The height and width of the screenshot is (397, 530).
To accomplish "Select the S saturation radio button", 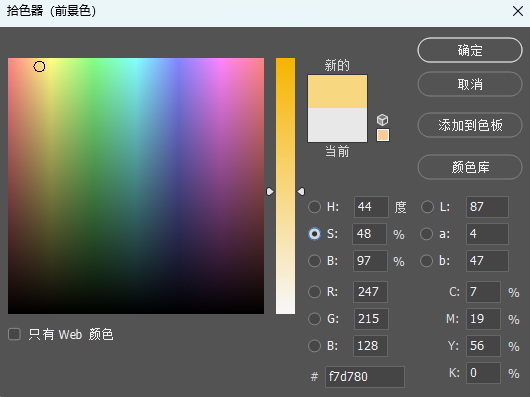I will pyautogui.click(x=314, y=234).
